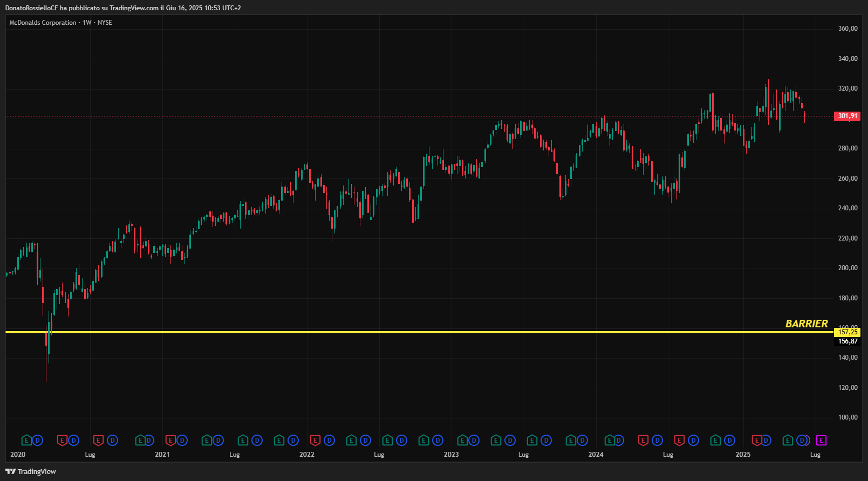Click the purple upcoming earnings E marker
The width and height of the screenshot is (868, 481).
click(821, 441)
